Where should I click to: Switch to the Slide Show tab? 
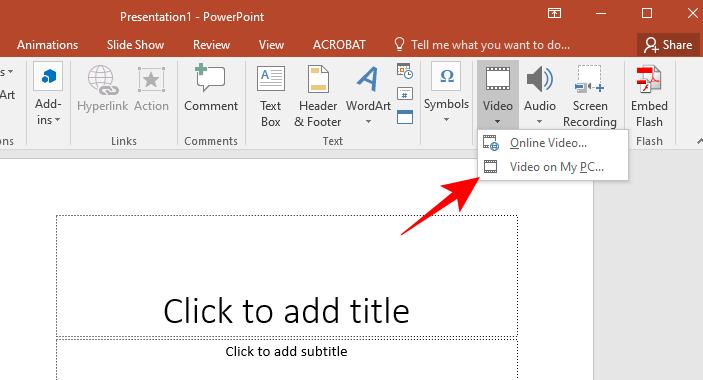tap(135, 45)
